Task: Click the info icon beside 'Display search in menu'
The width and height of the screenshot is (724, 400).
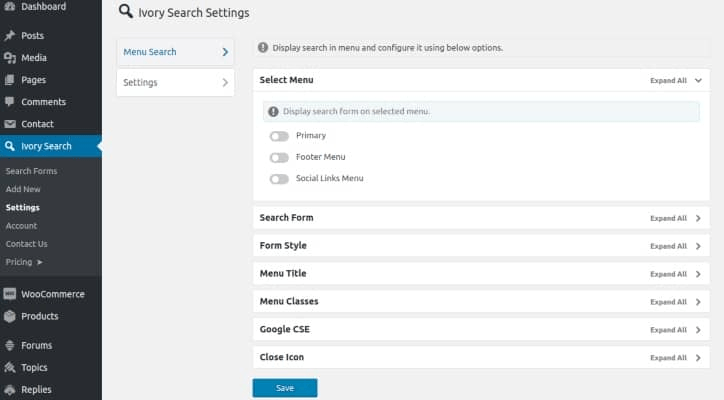Action: tap(263, 47)
